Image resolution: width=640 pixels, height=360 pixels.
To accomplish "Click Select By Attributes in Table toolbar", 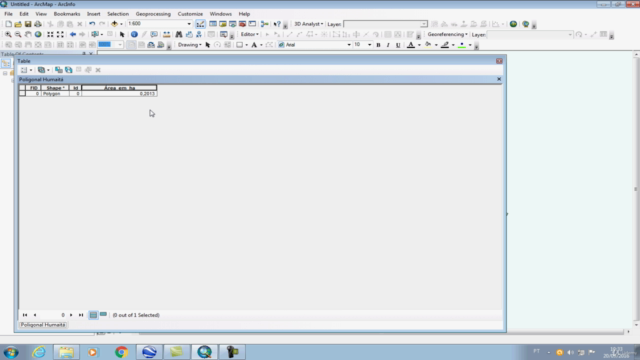I will click(x=59, y=70).
